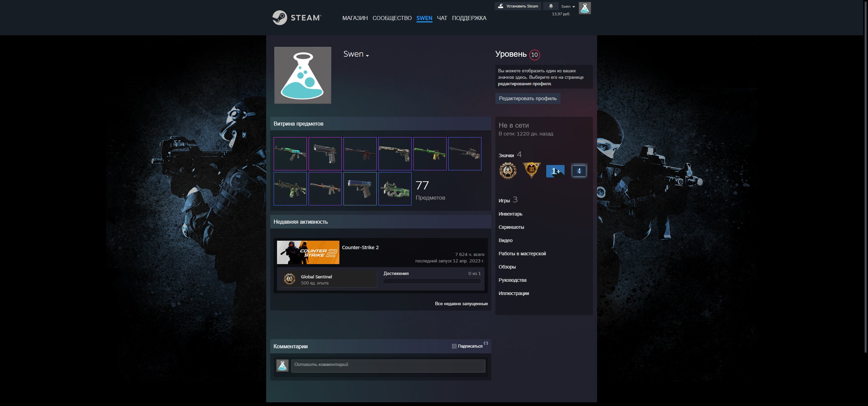This screenshot has height=406, width=868.
Task: Click the Global Sentinel round badge in sidebar
Action: click(508, 171)
